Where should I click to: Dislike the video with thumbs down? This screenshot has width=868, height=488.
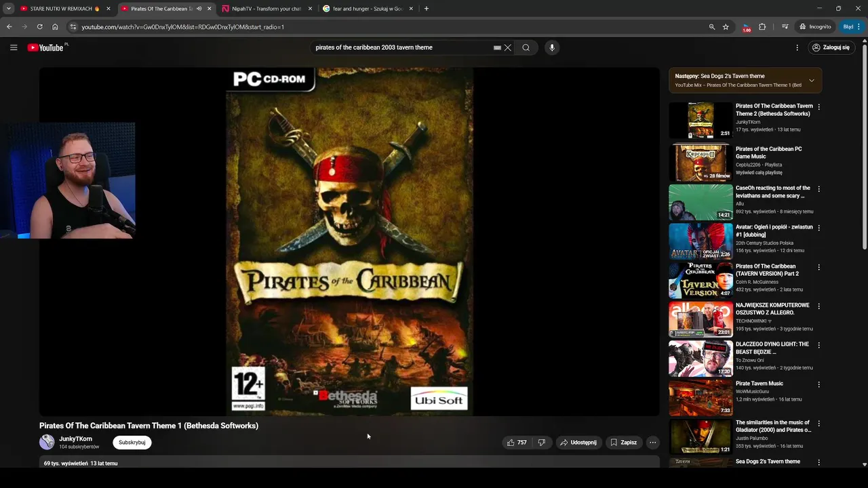click(x=541, y=443)
